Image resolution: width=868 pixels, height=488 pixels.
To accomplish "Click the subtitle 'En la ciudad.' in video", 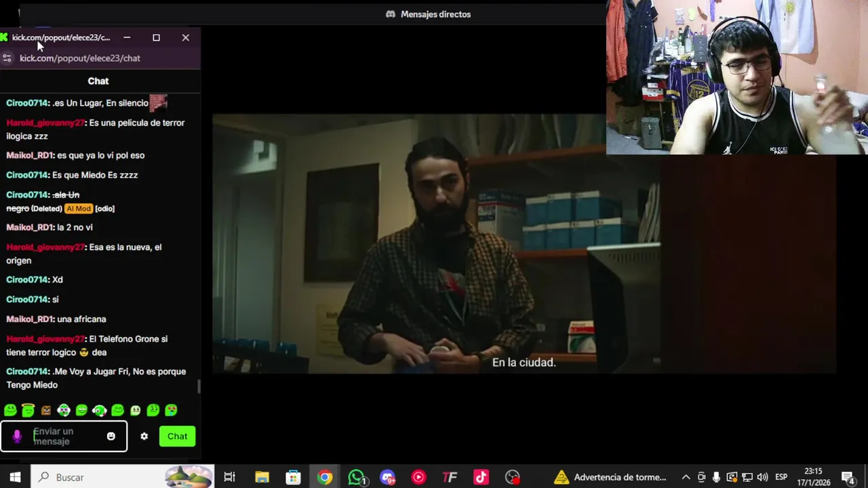I will point(524,363).
